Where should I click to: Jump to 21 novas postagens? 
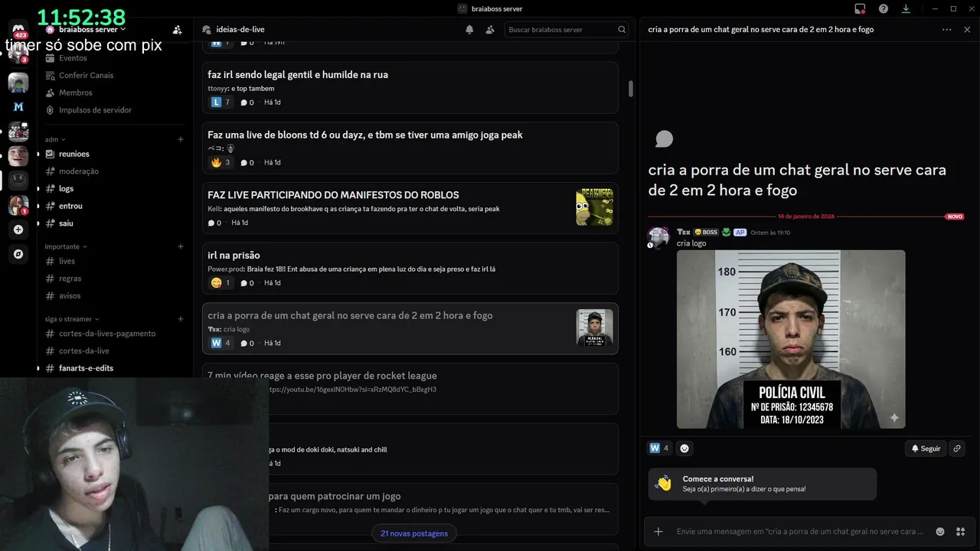click(x=414, y=533)
